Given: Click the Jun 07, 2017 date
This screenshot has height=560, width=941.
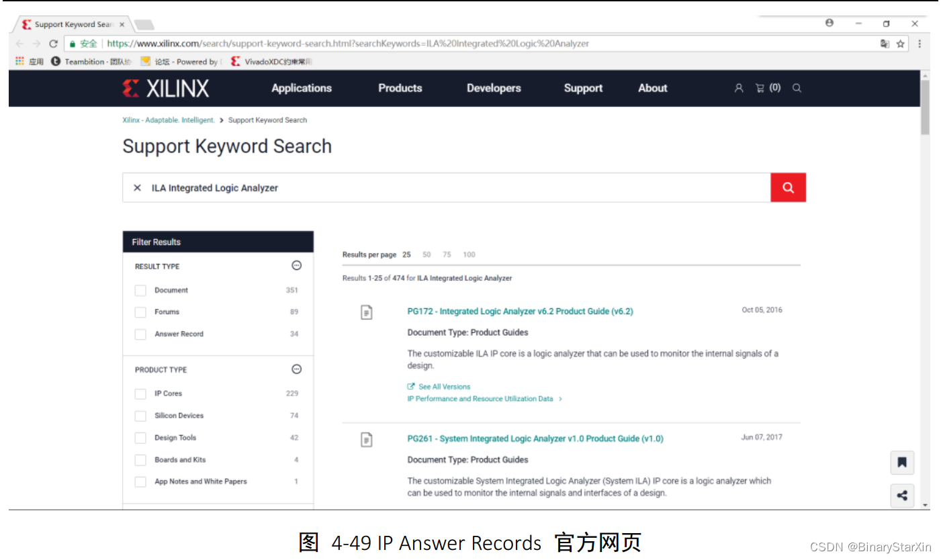Looking at the screenshot, I should pos(762,437).
